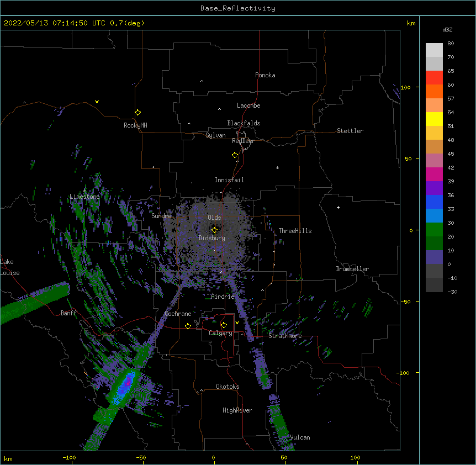
Task: Click the yellow V marker northwest of RockyMH
Action: pos(97,102)
